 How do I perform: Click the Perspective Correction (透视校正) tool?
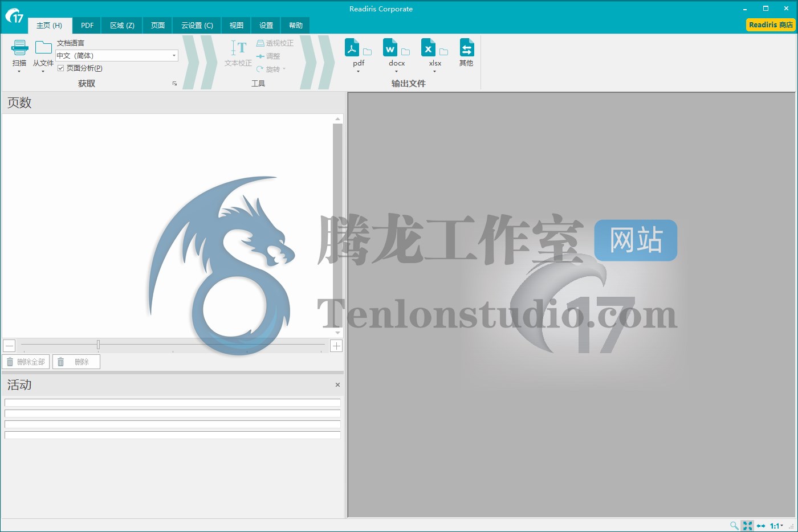[x=275, y=43]
